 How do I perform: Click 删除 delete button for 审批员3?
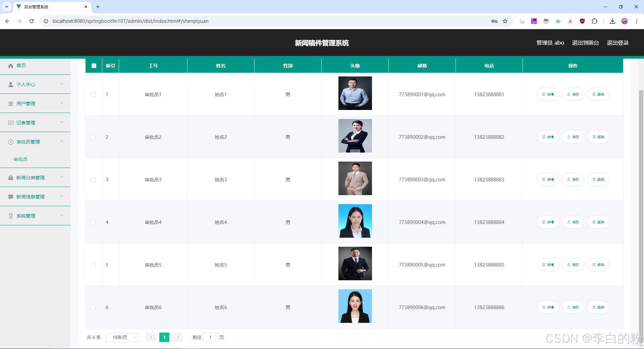598,179
